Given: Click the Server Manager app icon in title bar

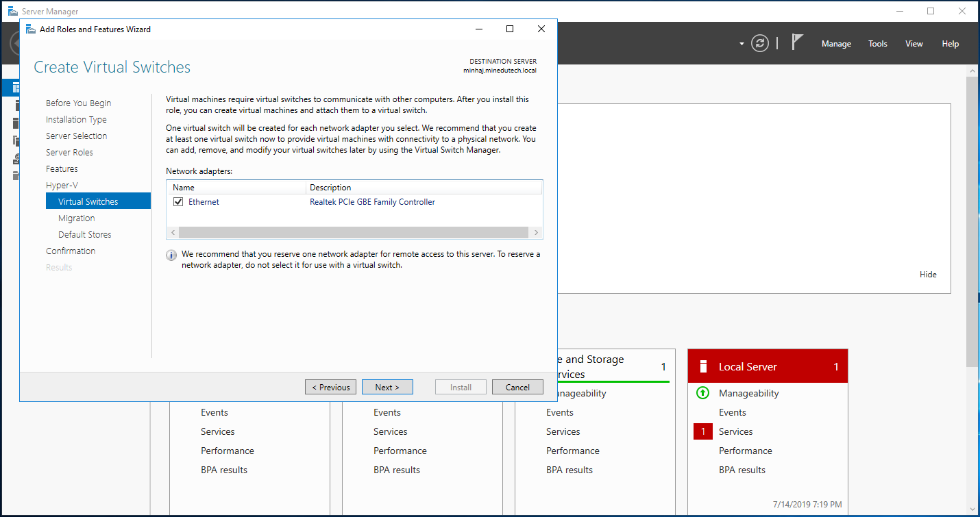Looking at the screenshot, I should (x=12, y=12).
